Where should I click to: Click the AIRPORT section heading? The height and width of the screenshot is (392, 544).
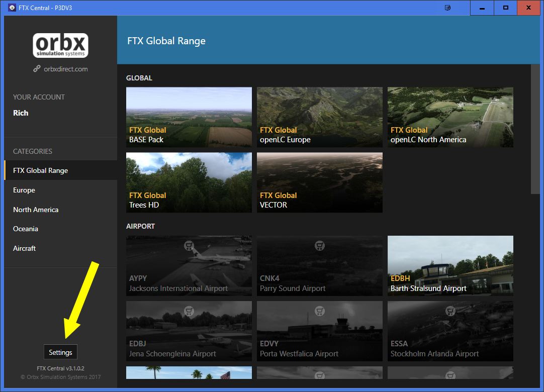click(x=140, y=226)
